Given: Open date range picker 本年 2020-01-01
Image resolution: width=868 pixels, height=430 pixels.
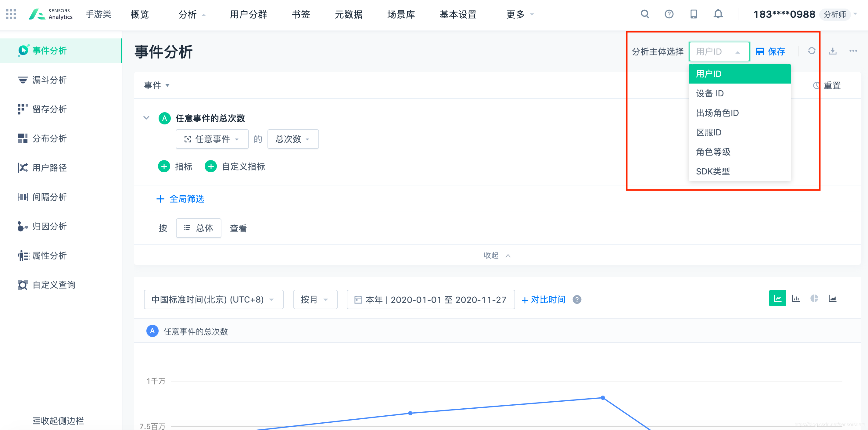Looking at the screenshot, I should [x=431, y=299].
